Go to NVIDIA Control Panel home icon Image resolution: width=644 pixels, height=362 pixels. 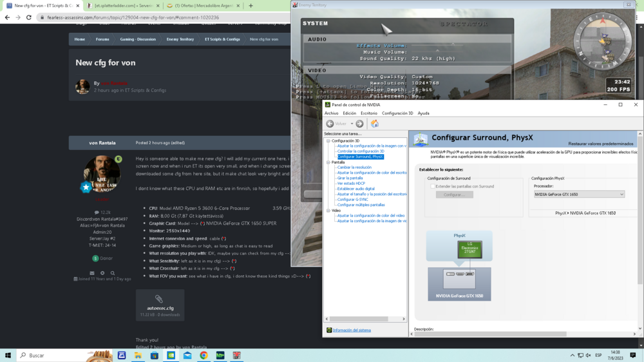tap(375, 124)
